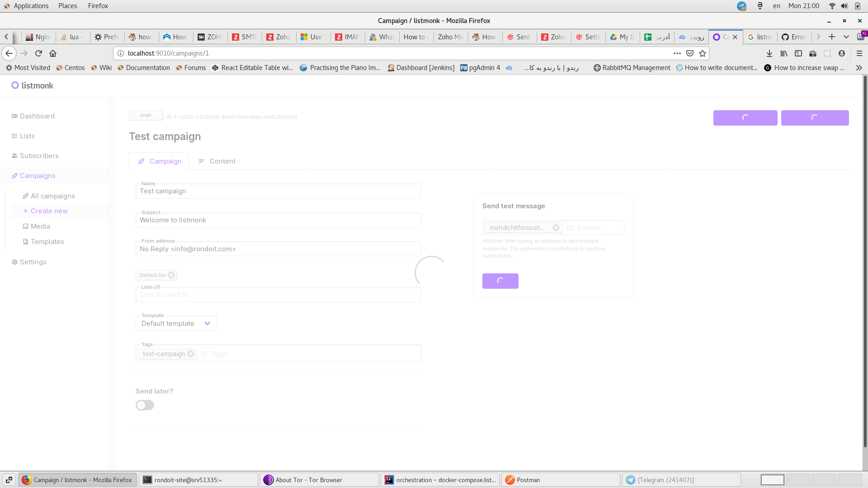
Task: Select Subscribers in the sidebar
Action: pos(39,155)
